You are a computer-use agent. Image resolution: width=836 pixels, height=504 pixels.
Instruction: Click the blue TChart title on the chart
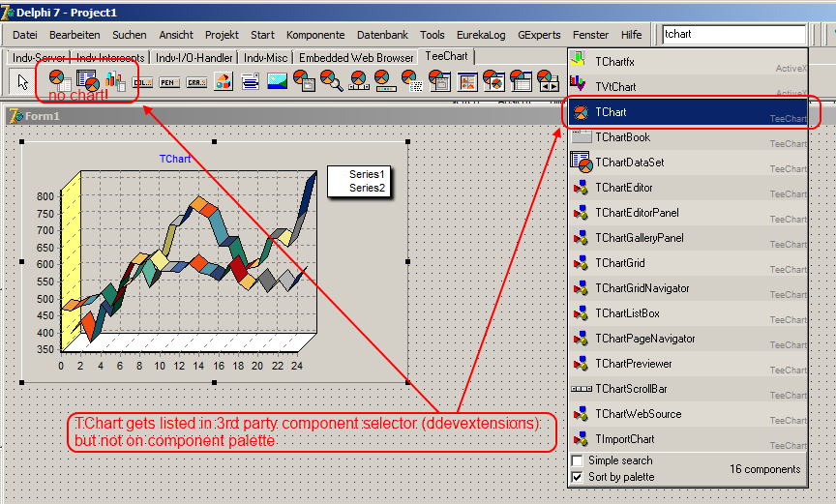175,159
